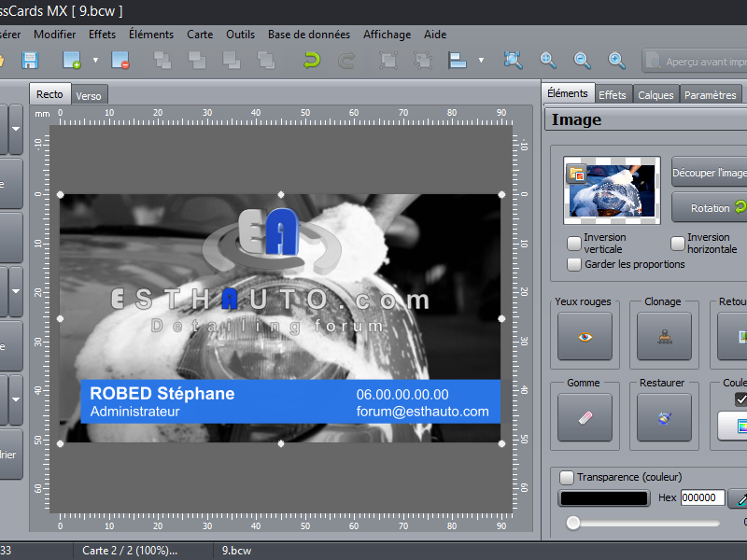Click the Découper l'image button

click(x=710, y=172)
